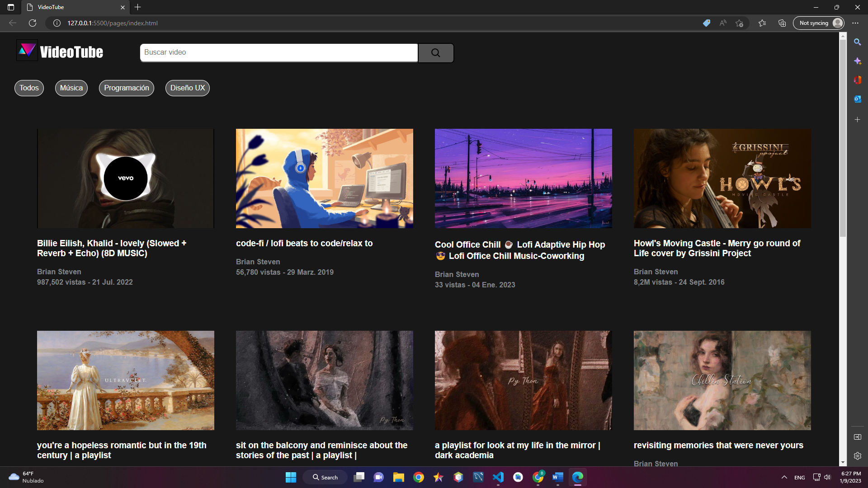Choose the Programación category filter
868x488 pixels.
coord(127,88)
